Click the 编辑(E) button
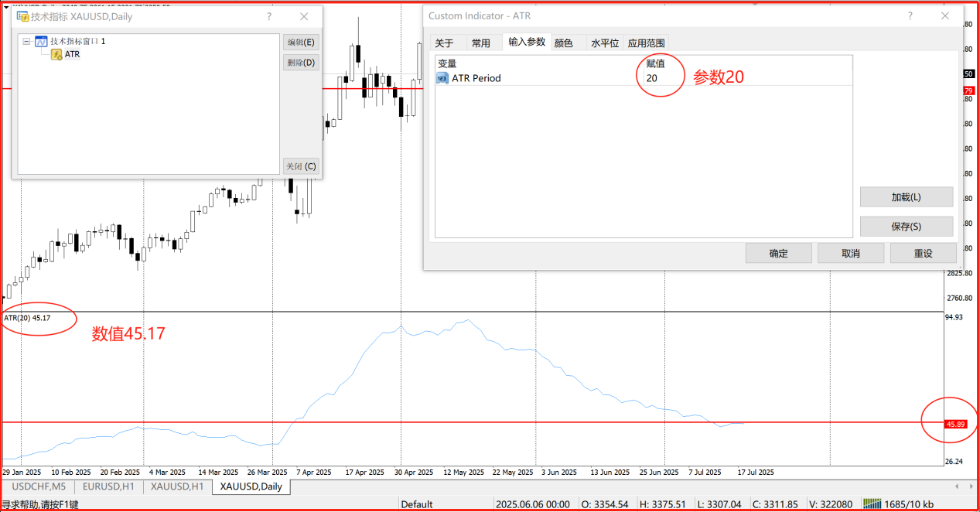Image resolution: width=980 pixels, height=512 pixels. (301, 43)
